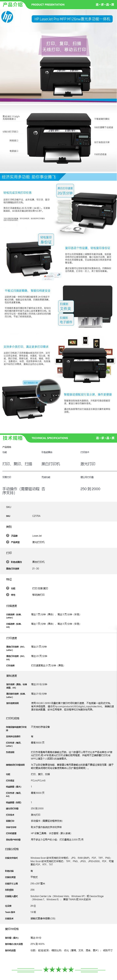
Task: Click the PRODUCT PRESENTATION header text
Action: 48,5
